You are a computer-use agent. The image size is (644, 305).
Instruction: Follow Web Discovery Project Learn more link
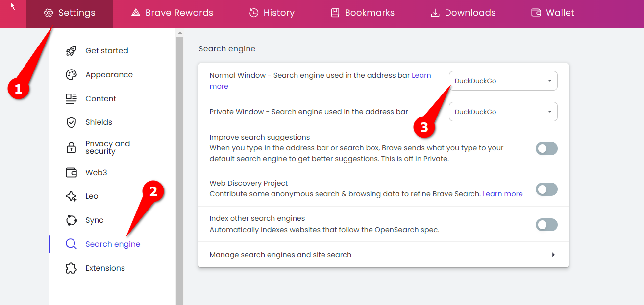coord(503,194)
